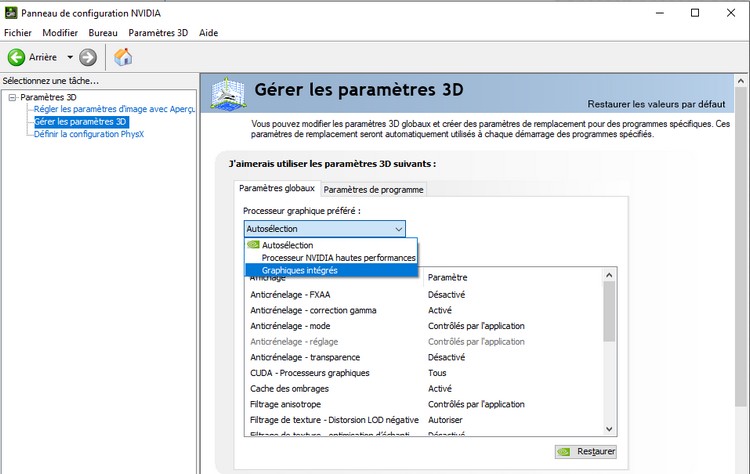
Task: Switch to Paramètres globaux tab
Action: click(276, 188)
